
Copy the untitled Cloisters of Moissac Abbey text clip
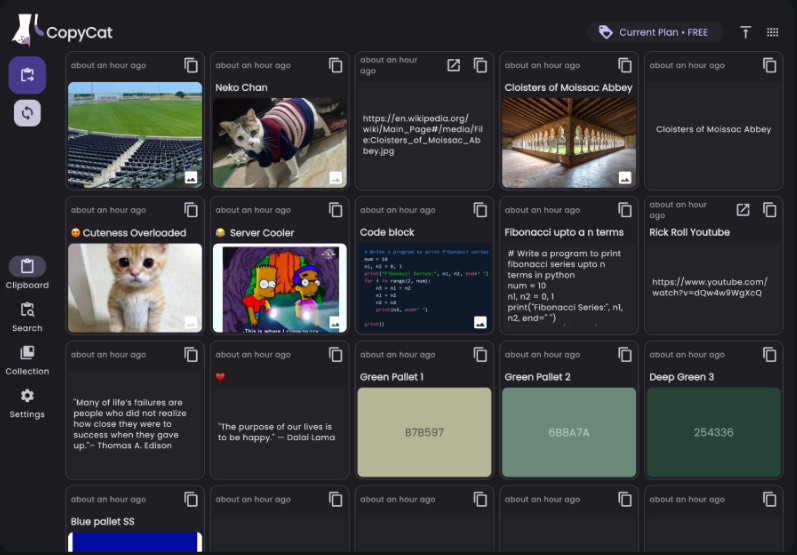point(770,66)
